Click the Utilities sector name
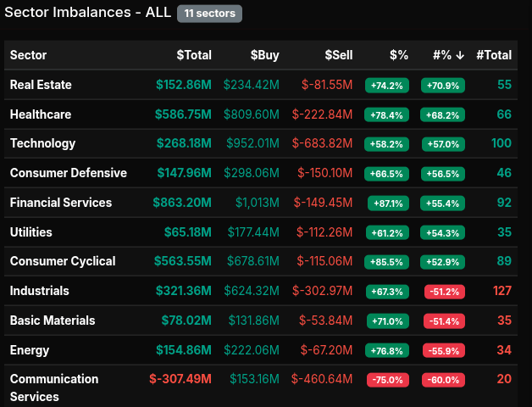This screenshot has width=532, height=407. pyautogui.click(x=30, y=232)
